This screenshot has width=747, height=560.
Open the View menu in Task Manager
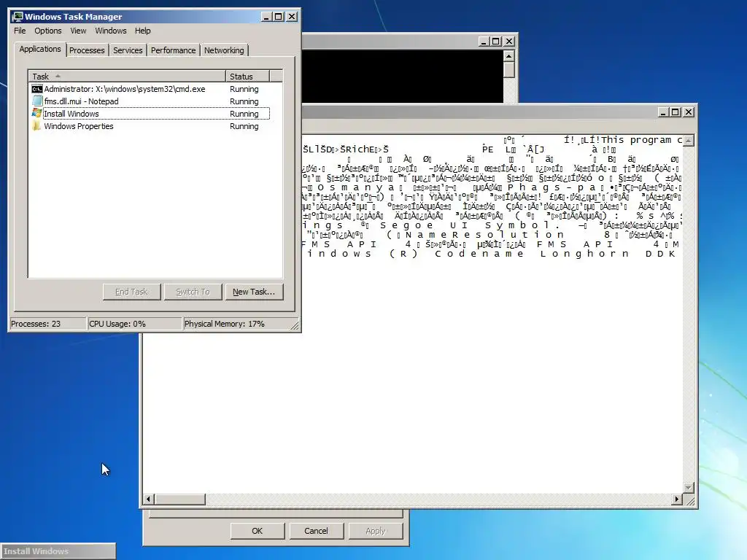tap(78, 31)
